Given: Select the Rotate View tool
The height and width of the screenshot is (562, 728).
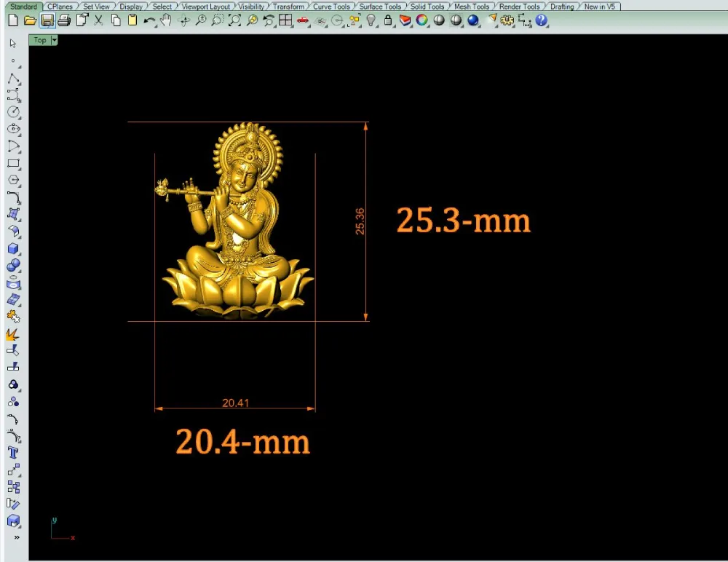Looking at the screenshot, I should pos(184,20).
